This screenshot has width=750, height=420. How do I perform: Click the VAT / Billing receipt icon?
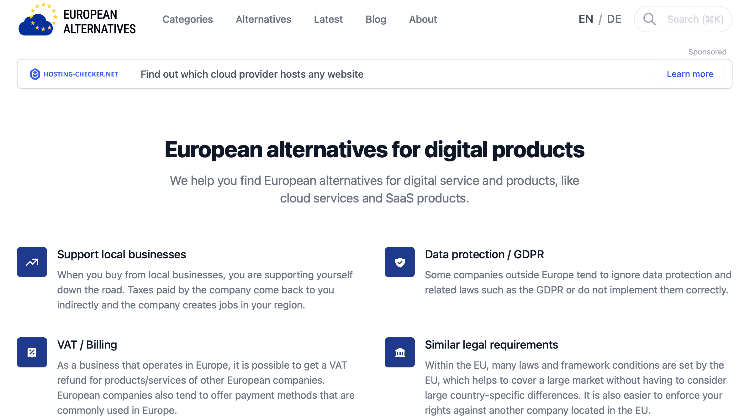pos(32,352)
